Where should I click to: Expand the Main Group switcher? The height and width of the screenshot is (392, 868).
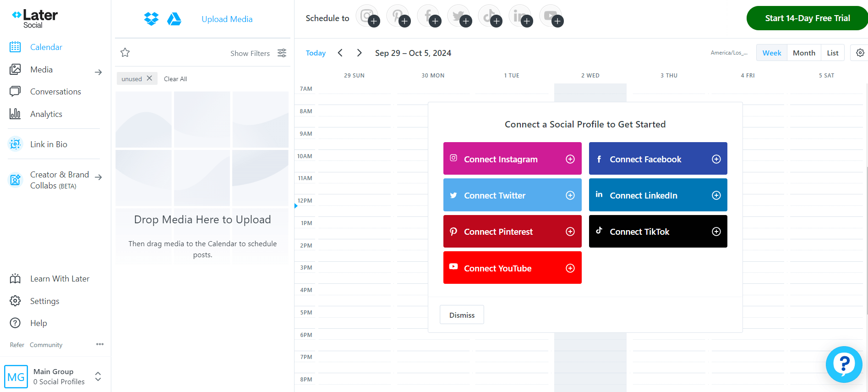click(x=98, y=376)
